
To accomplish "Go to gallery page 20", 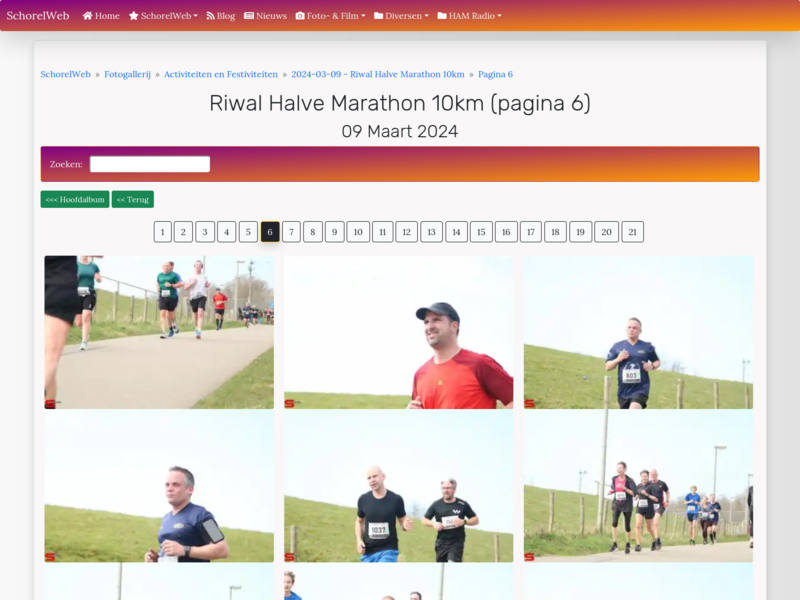I will pyautogui.click(x=607, y=232).
